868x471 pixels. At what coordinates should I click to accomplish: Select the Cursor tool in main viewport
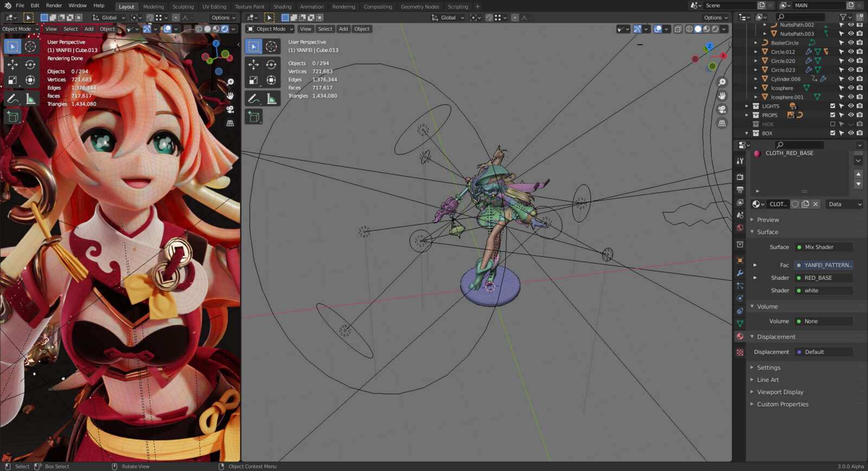point(271,47)
